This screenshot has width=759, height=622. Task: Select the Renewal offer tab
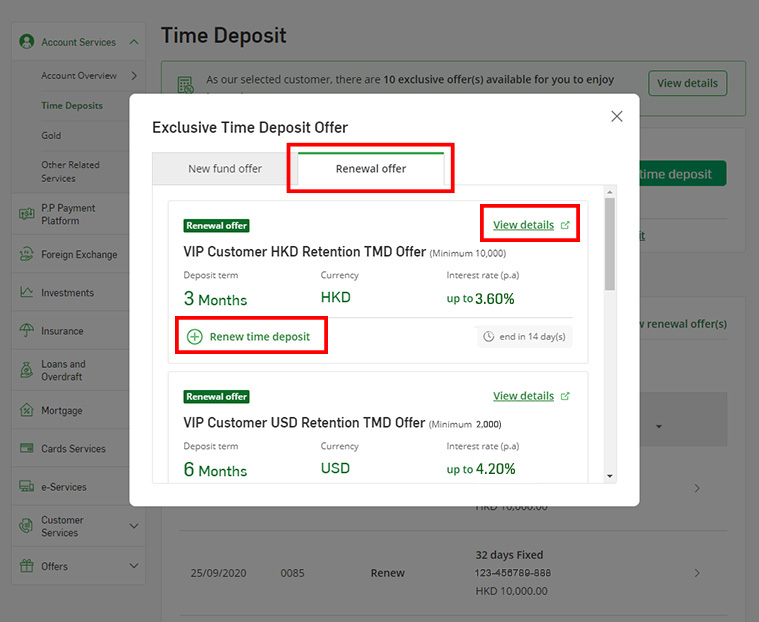tap(371, 168)
